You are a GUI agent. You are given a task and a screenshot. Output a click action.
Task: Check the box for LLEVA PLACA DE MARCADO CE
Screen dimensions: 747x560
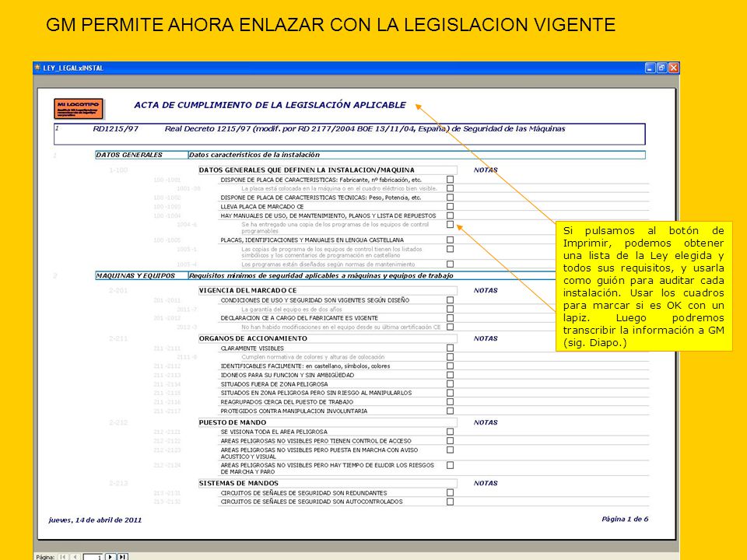451,206
